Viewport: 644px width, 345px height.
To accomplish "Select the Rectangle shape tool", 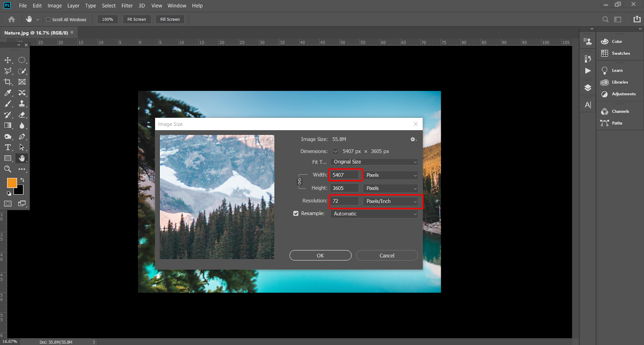I will point(8,158).
